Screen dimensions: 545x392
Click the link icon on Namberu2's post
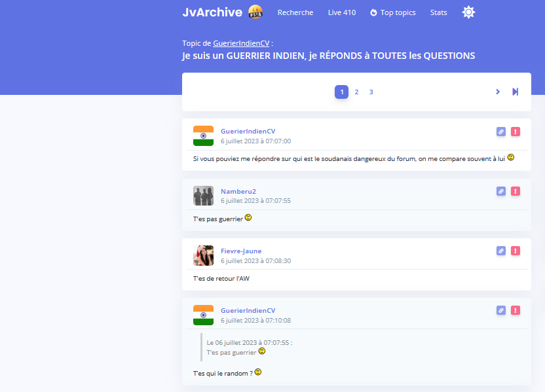point(501,191)
